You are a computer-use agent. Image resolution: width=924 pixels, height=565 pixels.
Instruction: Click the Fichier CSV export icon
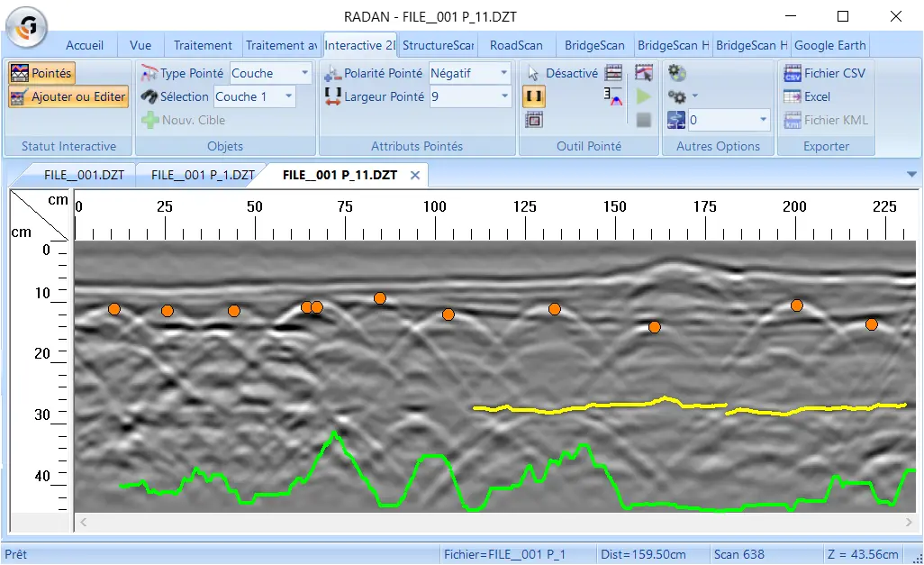[792, 73]
